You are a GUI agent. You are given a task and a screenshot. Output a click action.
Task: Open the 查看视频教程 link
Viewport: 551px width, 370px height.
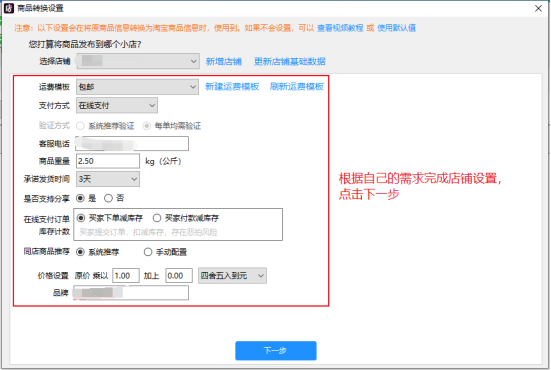tap(340, 28)
